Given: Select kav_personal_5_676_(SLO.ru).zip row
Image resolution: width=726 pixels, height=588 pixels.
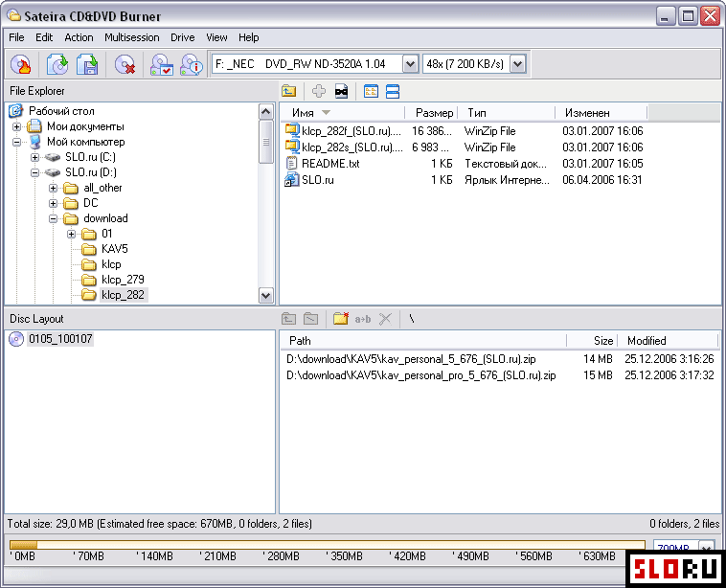Looking at the screenshot, I should click(x=500, y=359).
